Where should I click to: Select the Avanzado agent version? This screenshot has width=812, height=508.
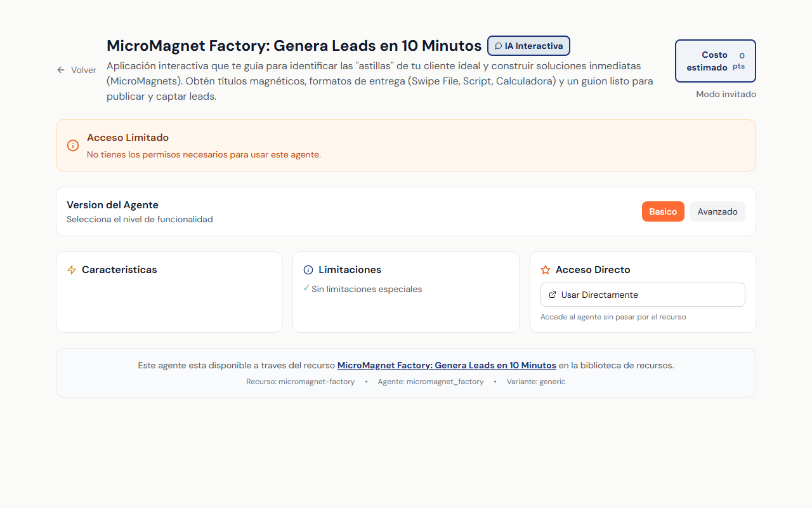(717, 211)
